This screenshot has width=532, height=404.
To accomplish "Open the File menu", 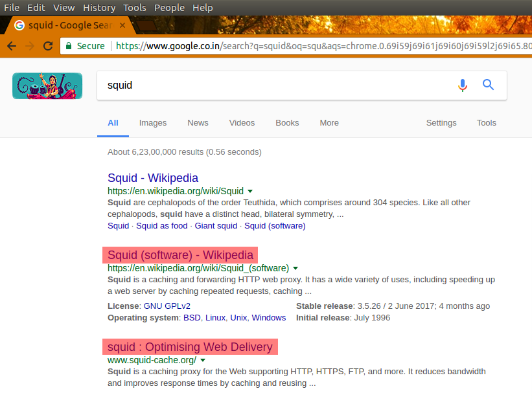I will tap(12, 8).
